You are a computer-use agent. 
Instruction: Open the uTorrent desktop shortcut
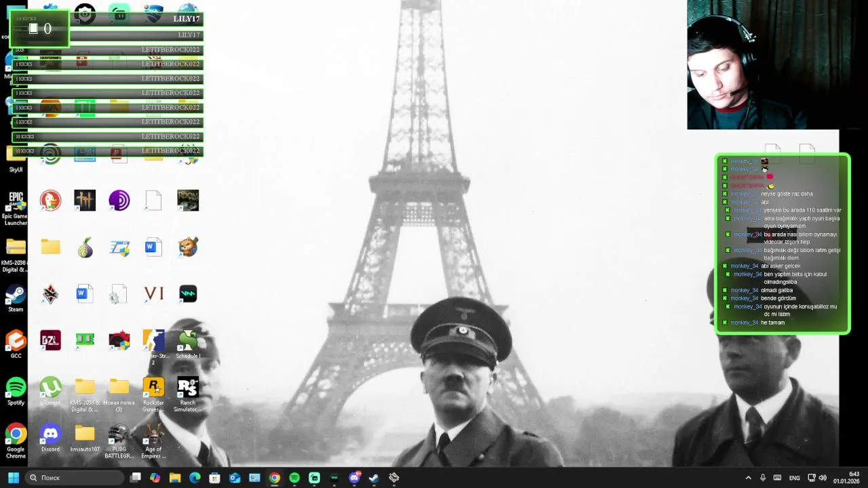point(50,392)
